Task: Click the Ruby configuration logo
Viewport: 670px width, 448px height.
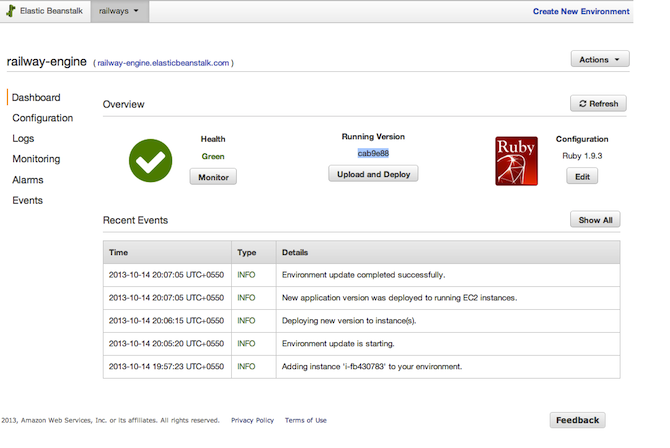Action: point(516,161)
